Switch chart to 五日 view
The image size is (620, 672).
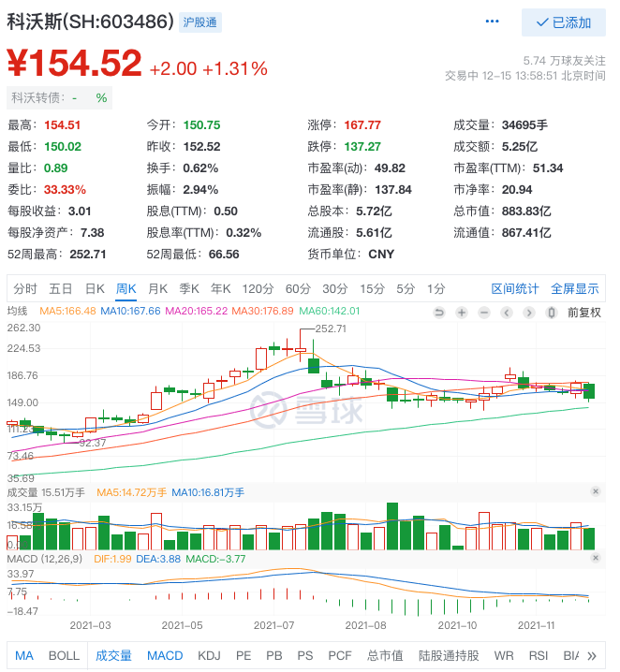pos(61,288)
